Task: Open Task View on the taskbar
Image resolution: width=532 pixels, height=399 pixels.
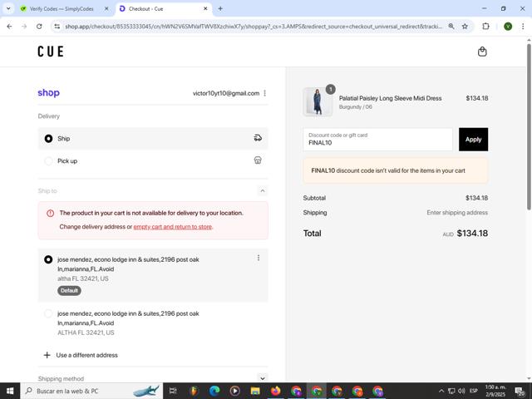Action: point(173,391)
